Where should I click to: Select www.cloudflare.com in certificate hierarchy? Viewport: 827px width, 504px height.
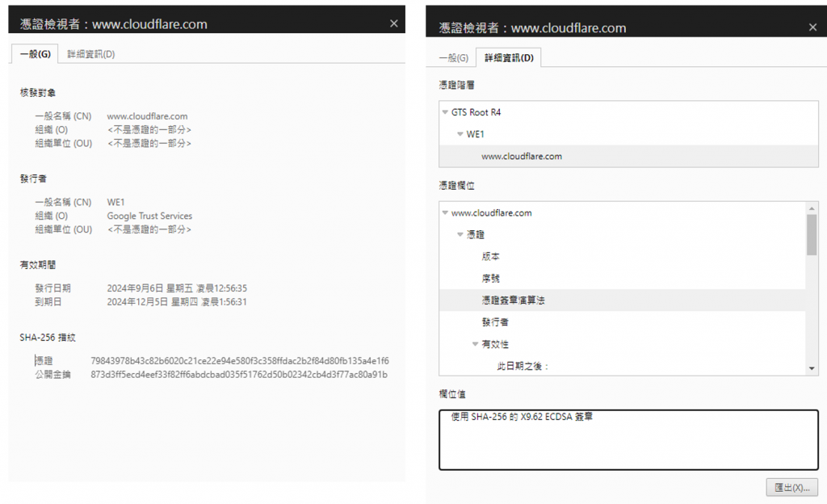pyautogui.click(x=522, y=157)
